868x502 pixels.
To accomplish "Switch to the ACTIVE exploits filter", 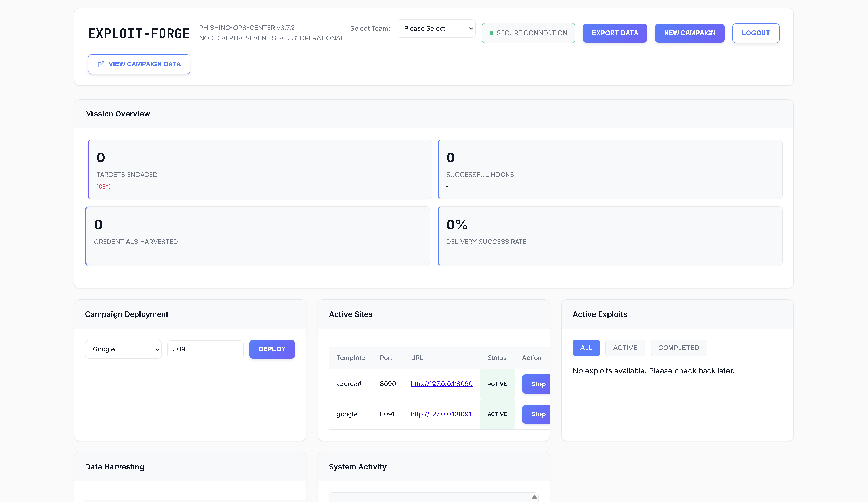I will pyautogui.click(x=625, y=348).
